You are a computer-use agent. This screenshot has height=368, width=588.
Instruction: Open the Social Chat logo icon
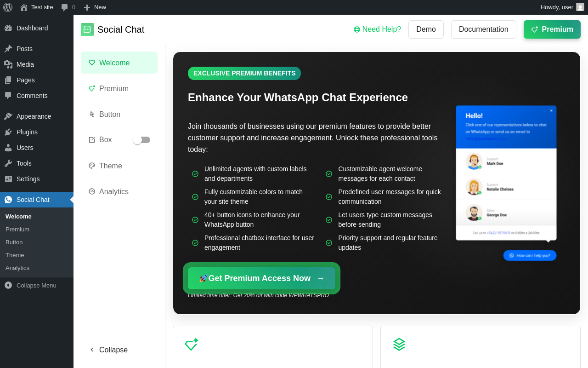(x=87, y=29)
